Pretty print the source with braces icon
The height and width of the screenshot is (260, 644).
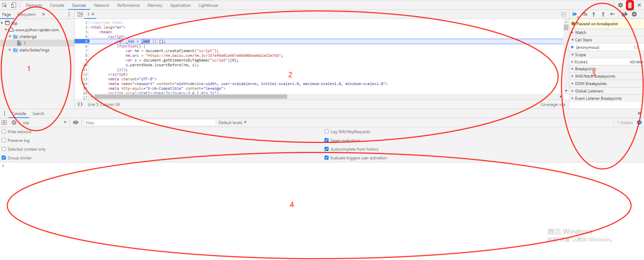[x=80, y=105]
